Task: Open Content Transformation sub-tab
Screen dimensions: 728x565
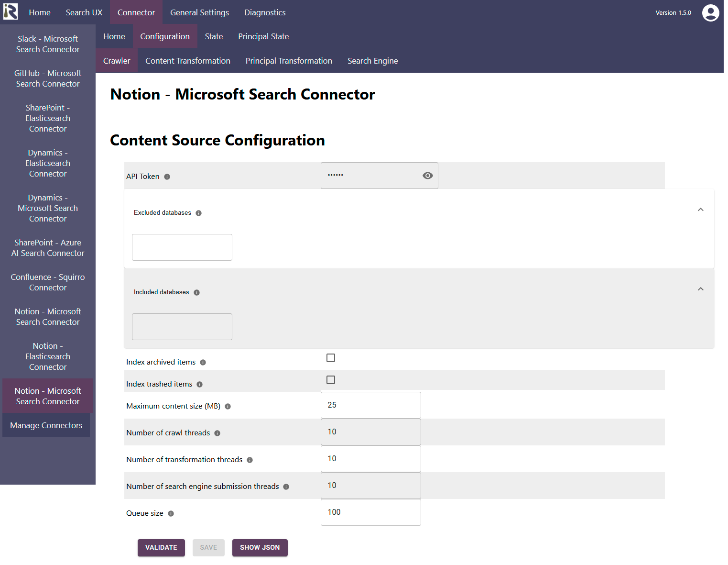Action: tap(188, 61)
